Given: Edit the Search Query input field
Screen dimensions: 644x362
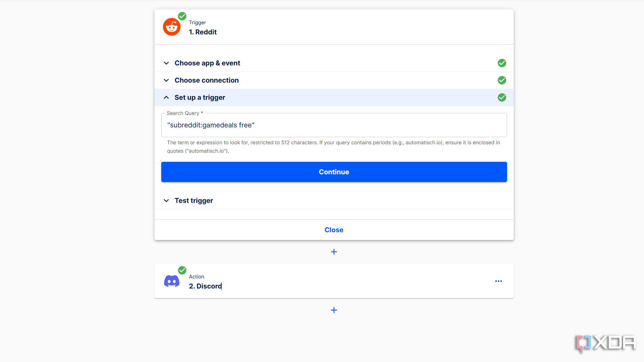Looking at the screenshot, I should click(334, 125).
